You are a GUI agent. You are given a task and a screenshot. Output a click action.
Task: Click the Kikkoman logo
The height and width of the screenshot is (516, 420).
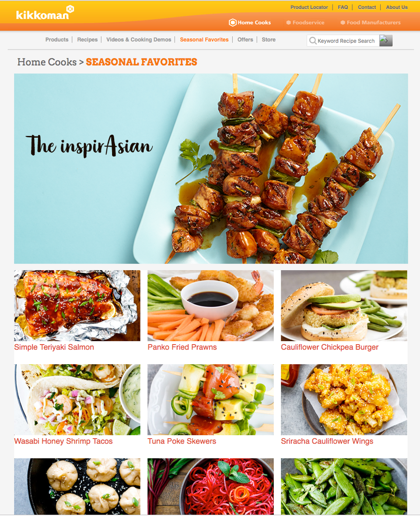click(x=45, y=13)
